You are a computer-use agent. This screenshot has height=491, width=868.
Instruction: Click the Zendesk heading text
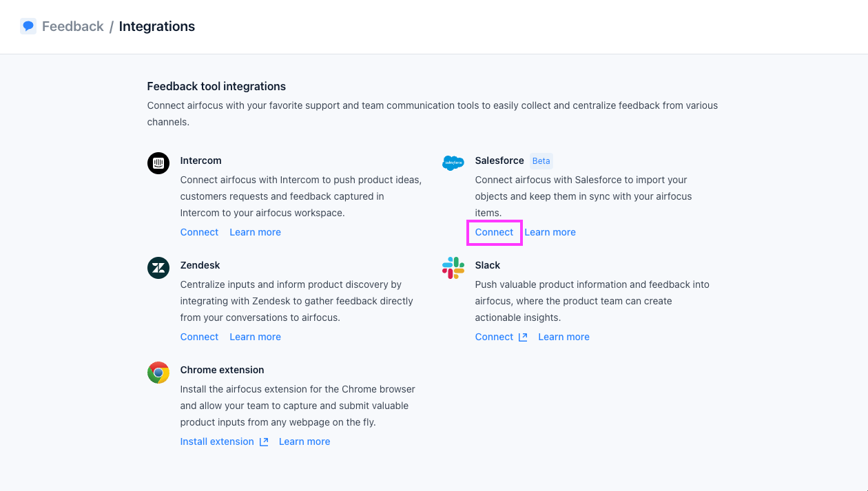coord(200,265)
